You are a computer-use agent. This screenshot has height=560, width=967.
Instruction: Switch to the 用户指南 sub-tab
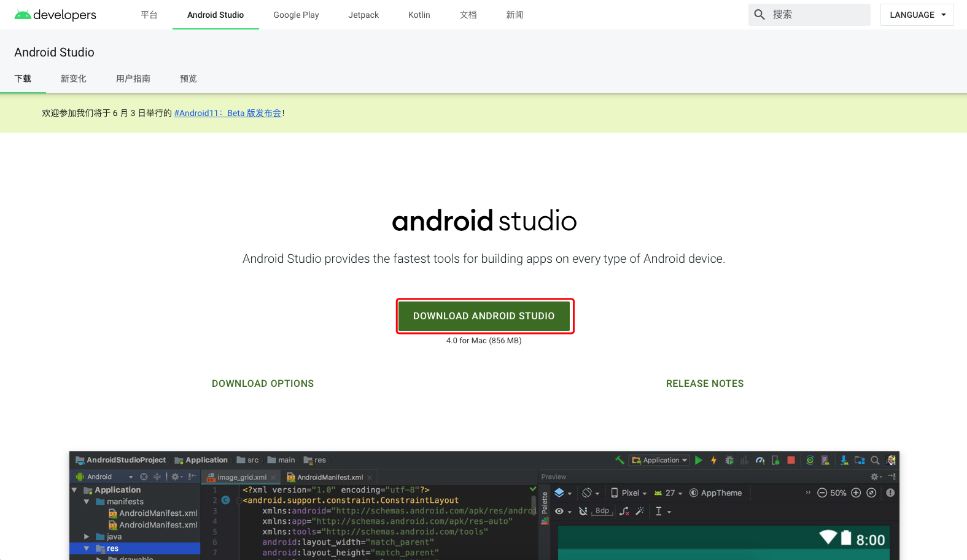tap(133, 79)
